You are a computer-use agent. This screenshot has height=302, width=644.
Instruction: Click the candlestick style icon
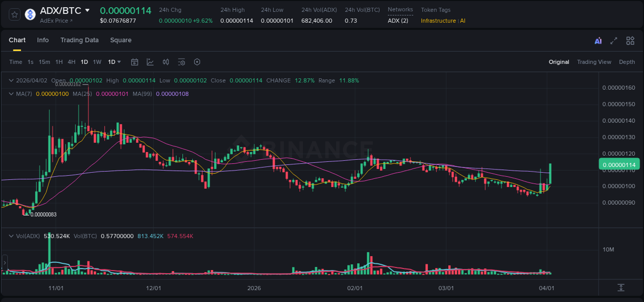(x=166, y=62)
